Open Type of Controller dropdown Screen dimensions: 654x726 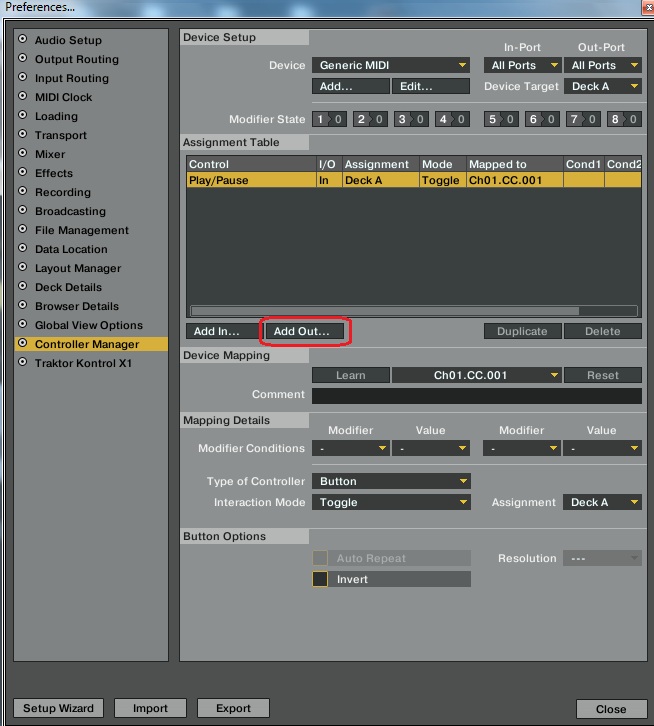[x=391, y=481]
